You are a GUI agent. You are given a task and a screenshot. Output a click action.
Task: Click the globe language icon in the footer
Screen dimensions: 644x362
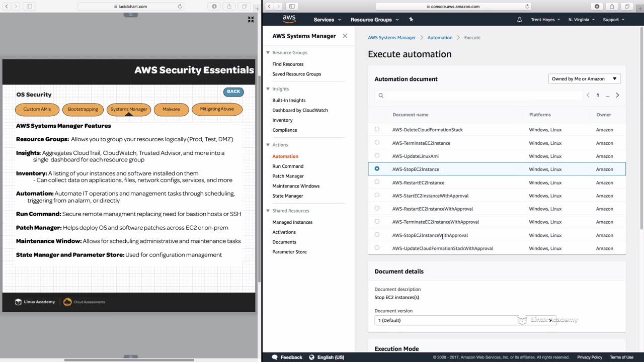[x=312, y=357]
